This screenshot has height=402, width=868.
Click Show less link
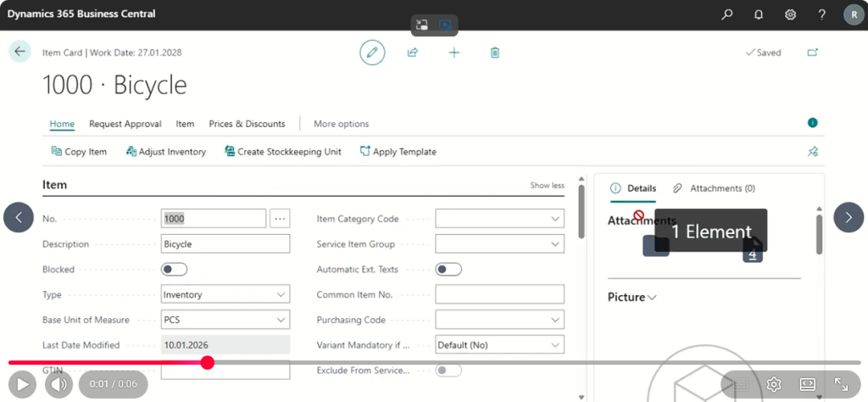point(547,186)
